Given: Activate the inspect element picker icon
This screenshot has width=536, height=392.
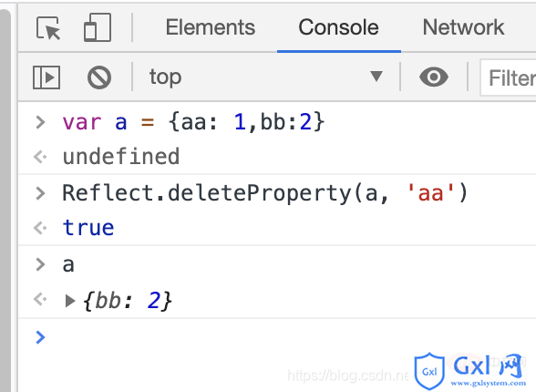Looking at the screenshot, I should tap(48, 27).
